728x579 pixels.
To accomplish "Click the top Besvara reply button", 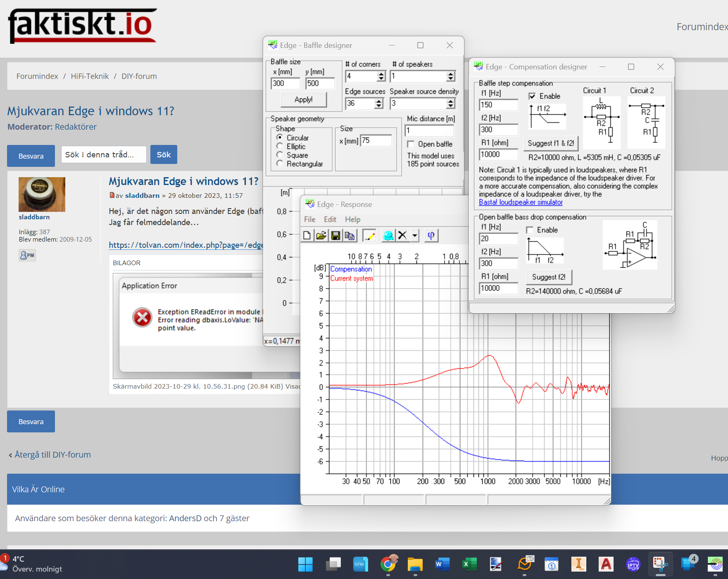I will tap(31, 156).
